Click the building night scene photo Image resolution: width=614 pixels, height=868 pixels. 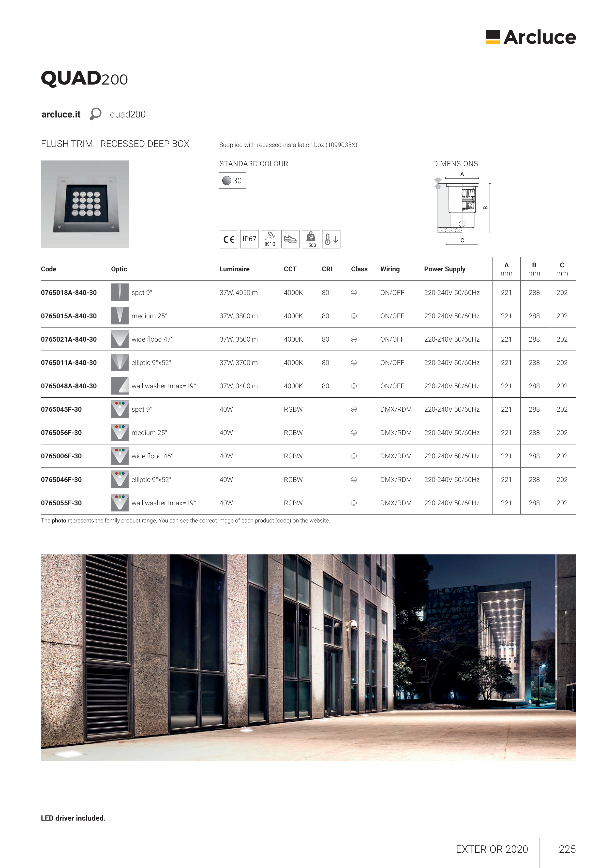(x=308, y=657)
